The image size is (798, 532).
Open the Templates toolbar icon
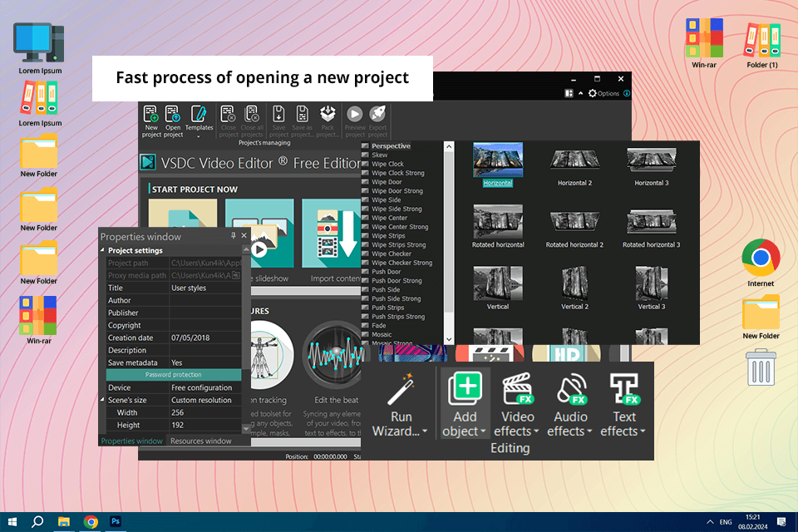tap(199, 114)
